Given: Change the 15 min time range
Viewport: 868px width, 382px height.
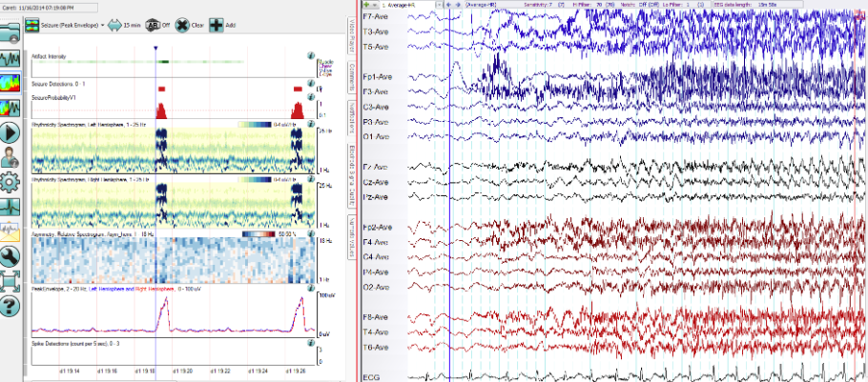Looking at the screenshot, I should pyautogui.click(x=125, y=26).
